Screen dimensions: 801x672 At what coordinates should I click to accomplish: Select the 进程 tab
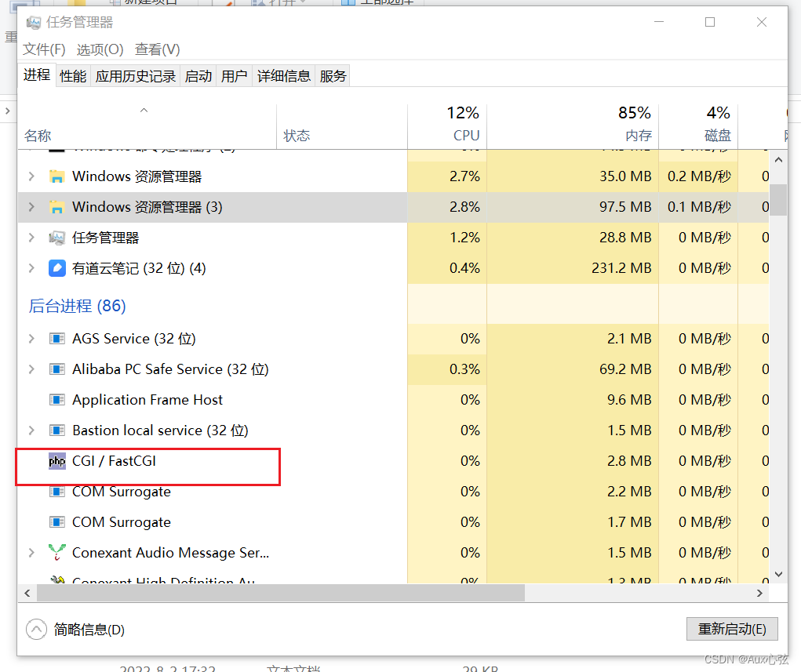(37, 75)
